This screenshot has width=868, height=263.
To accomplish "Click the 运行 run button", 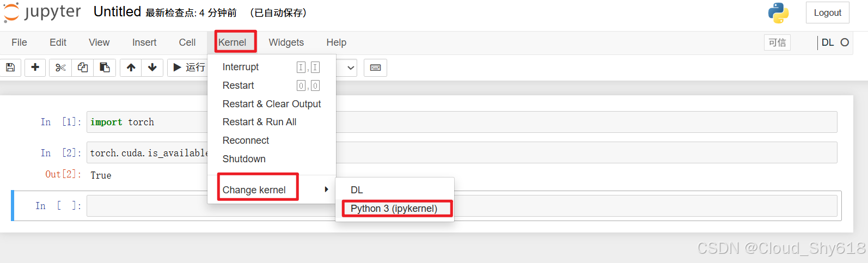I will (x=188, y=68).
